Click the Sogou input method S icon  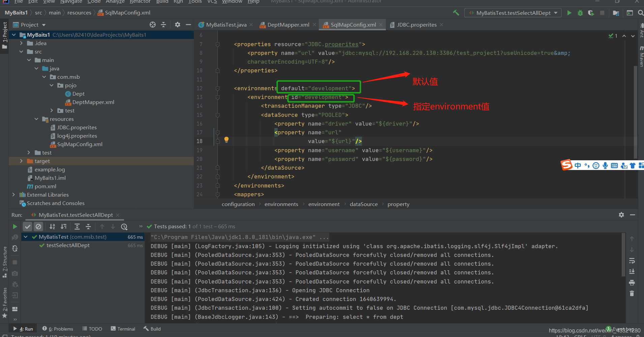click(566, 165)
